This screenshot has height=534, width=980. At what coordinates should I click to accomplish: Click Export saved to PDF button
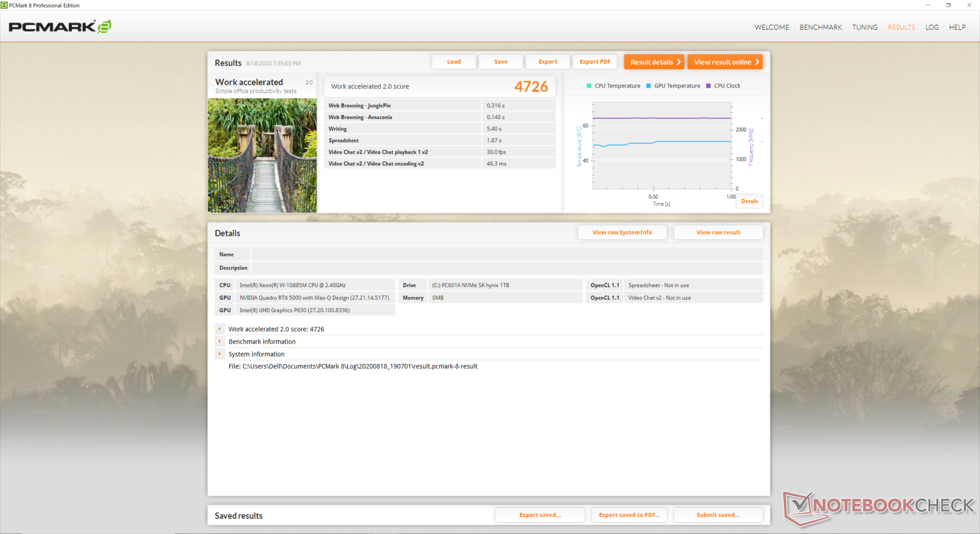tap(629, 515)
